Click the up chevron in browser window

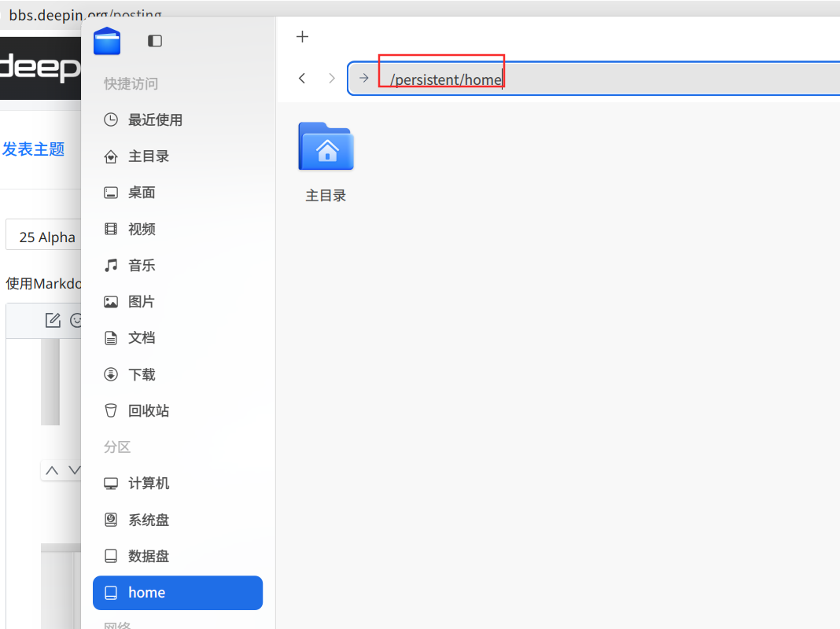tap(52, 470)
